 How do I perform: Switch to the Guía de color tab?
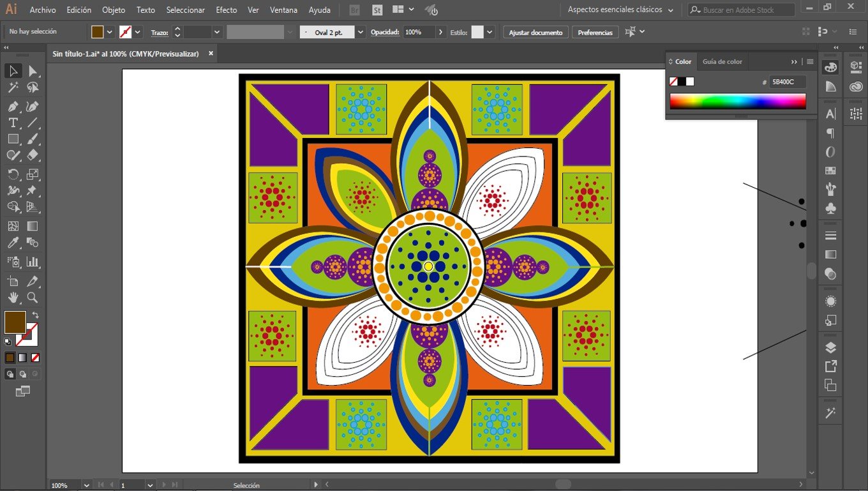(x=722, y=62)
